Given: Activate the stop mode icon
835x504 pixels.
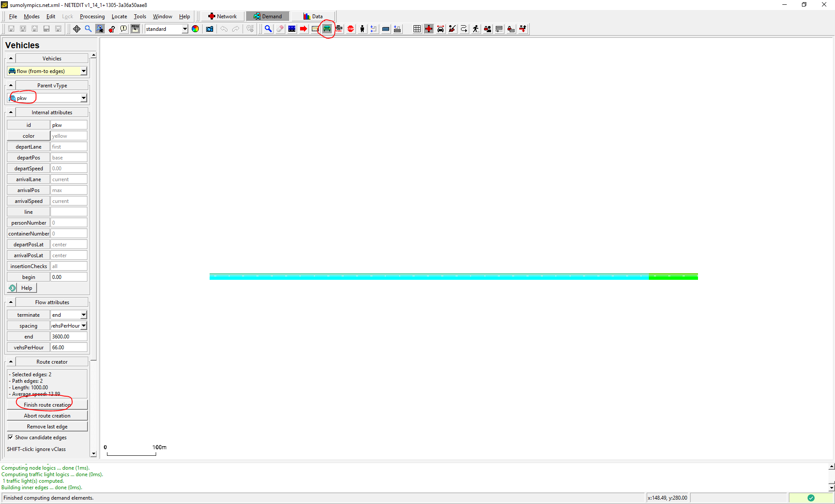Looking at the screenshot, I should [x=351, y=29].
